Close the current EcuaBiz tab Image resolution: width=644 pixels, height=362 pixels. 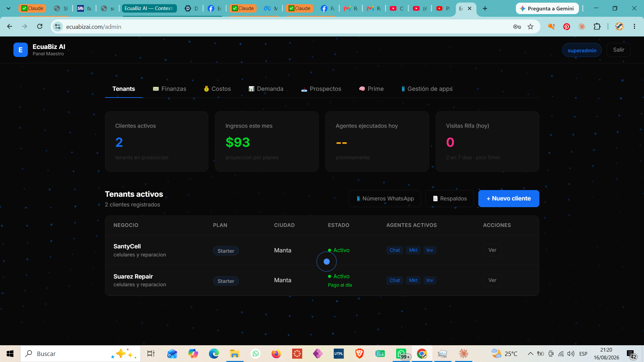click(470, 8)
